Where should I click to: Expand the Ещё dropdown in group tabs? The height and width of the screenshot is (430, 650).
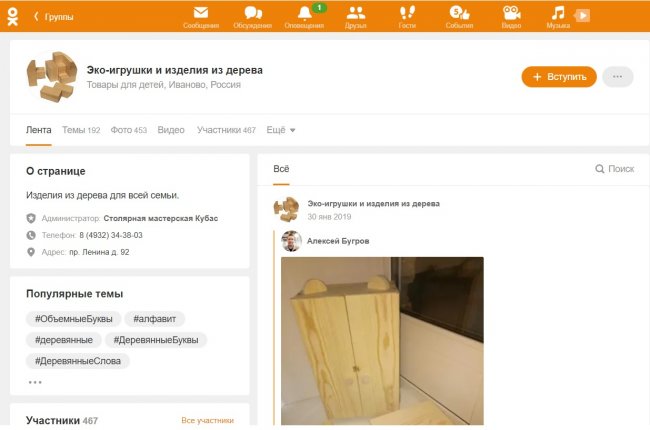281,130
